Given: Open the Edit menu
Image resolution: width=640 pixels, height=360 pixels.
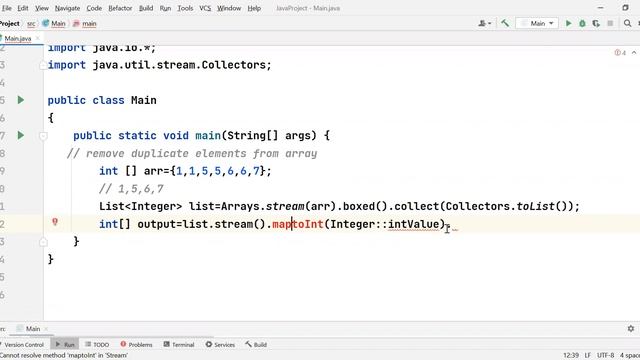Looking at the screenshot, I should pos(23,8).
